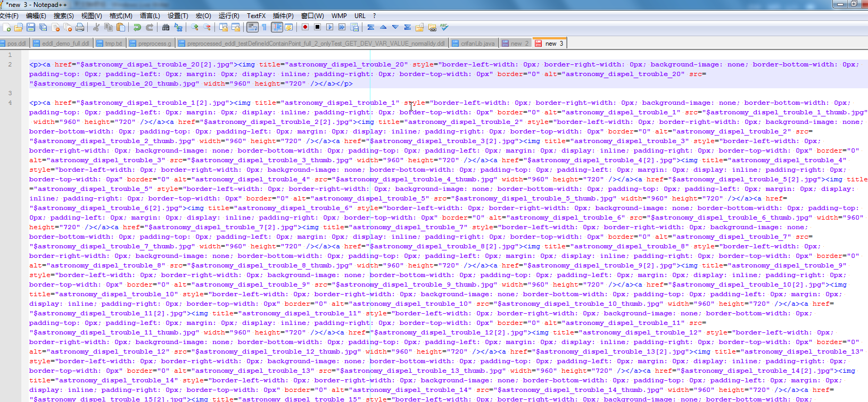The height and width of the screenshot is (402, 868).
Task: Switch to the tmp.txt tab
Action: click(x=112, y=44)
